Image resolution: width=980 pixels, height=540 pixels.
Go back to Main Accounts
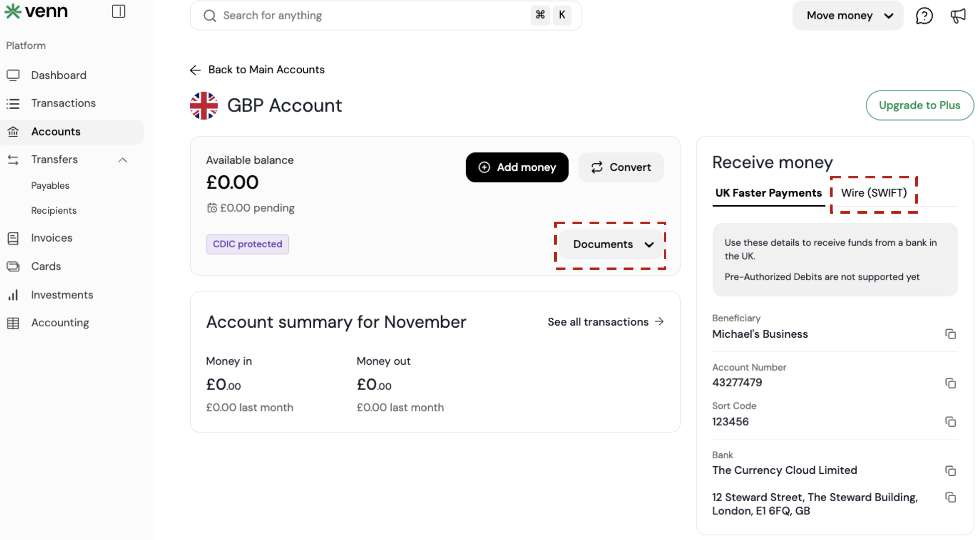[x=257, y=70]
